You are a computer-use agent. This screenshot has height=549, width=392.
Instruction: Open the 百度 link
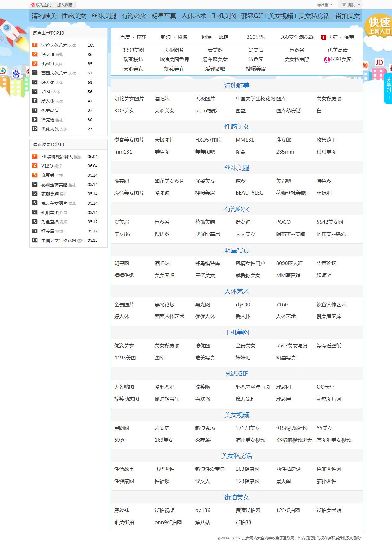click(125, 37)
